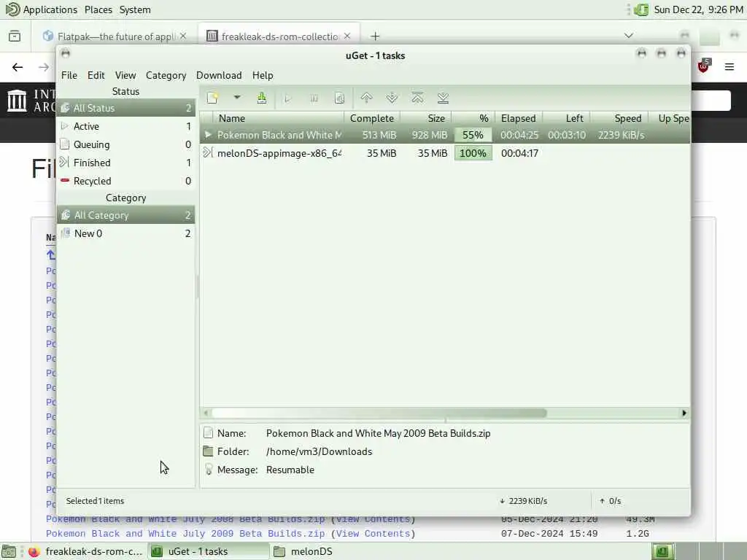Click the uGet tray icon in top panel

click(642, 9)
